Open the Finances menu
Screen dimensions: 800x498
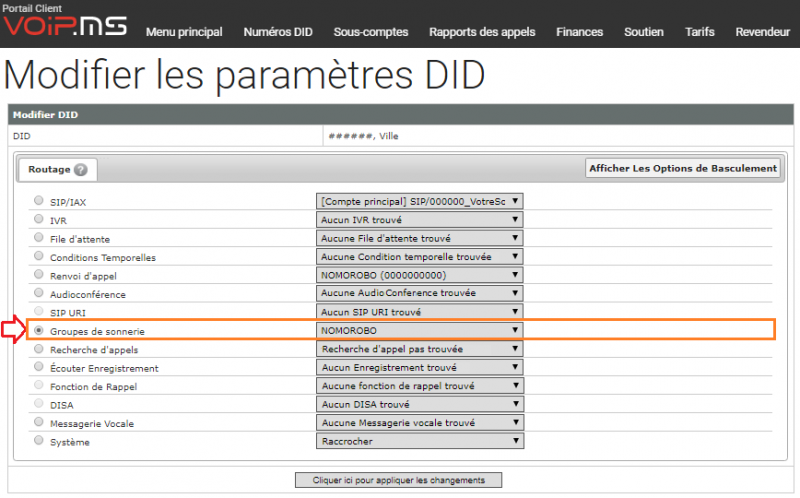click(x=580, y=32)
